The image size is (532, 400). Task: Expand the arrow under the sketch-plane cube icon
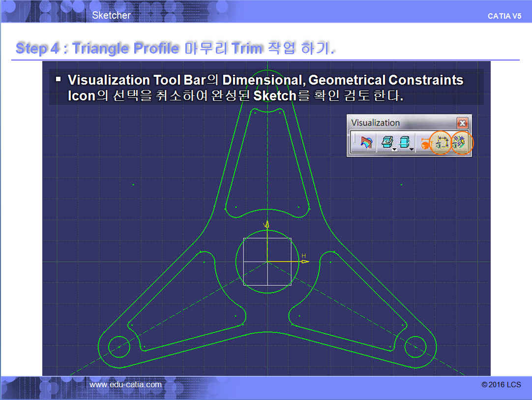pos(394,149)
